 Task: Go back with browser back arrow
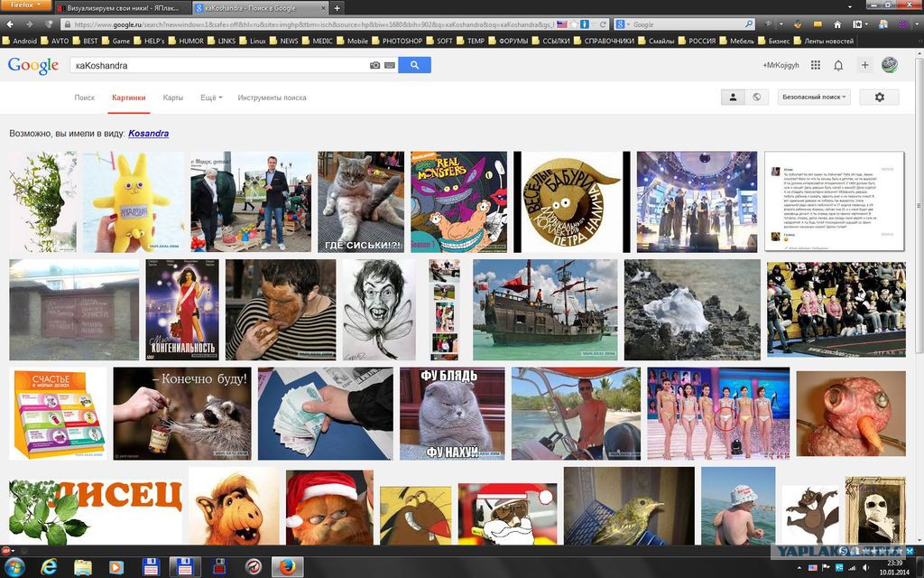[x=11, y=24]
